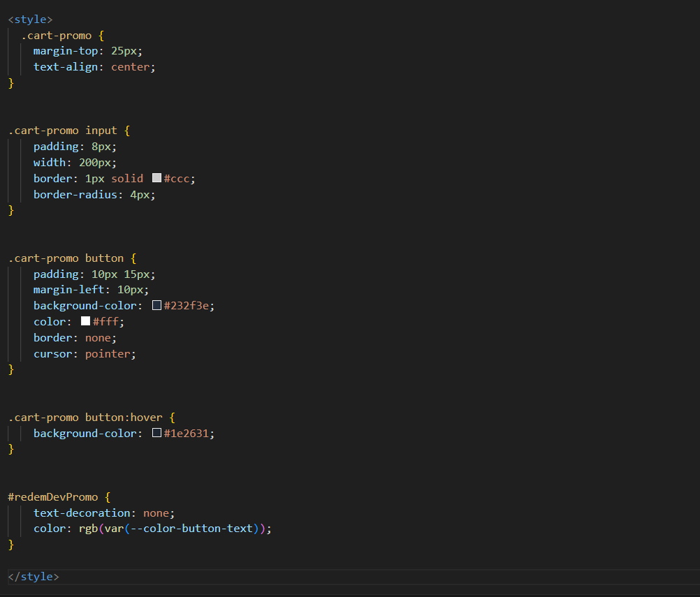Click the white #fff color swatch
This screenshot has width=700, height=597.
(x=85, y=322)
